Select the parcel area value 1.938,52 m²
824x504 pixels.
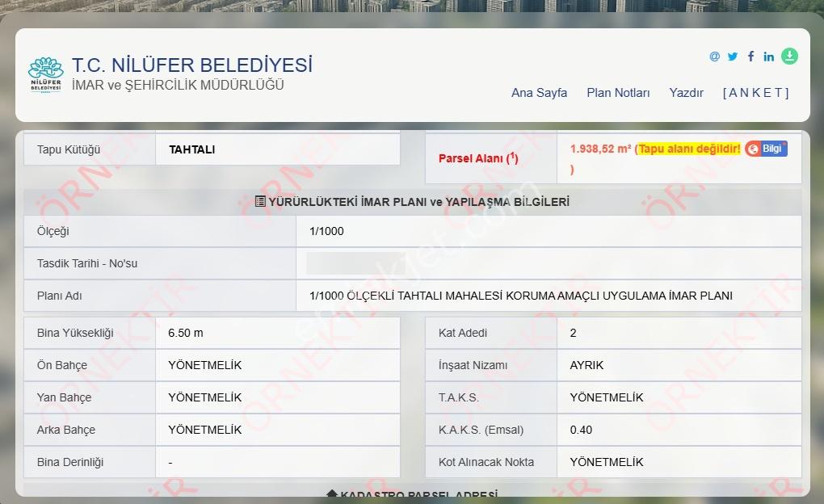coord(600,149)
